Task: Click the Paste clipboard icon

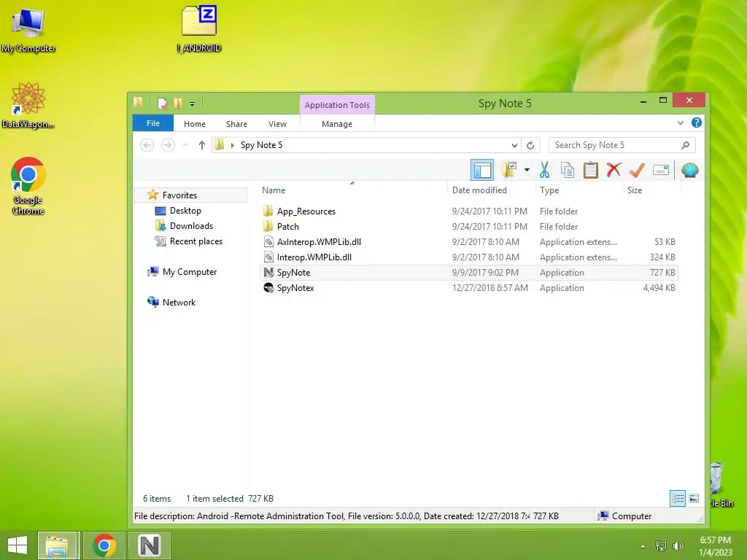Action: click(590, 169)
